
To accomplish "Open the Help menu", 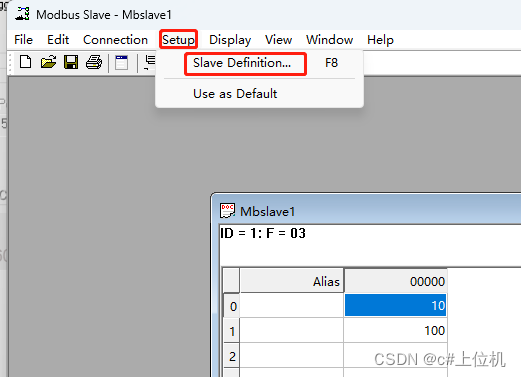I will [380, 40].
